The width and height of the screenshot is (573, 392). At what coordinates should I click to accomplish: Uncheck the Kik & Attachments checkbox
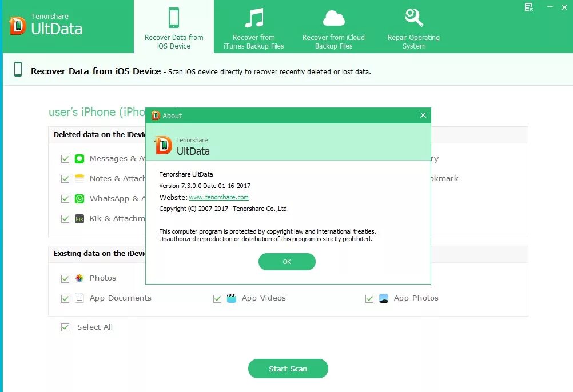point(65,219)
